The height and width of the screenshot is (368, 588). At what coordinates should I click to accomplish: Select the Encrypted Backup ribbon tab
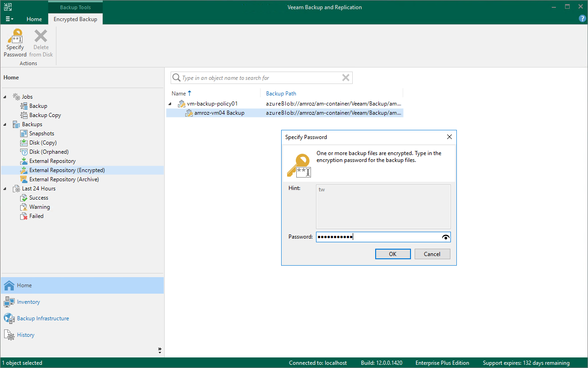pyautogui.click(x=75, y=19)
